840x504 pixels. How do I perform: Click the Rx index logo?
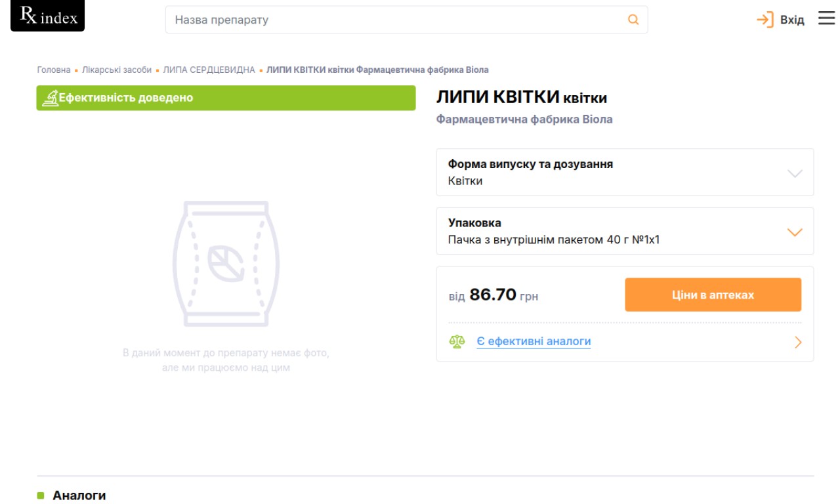(48, 16)
